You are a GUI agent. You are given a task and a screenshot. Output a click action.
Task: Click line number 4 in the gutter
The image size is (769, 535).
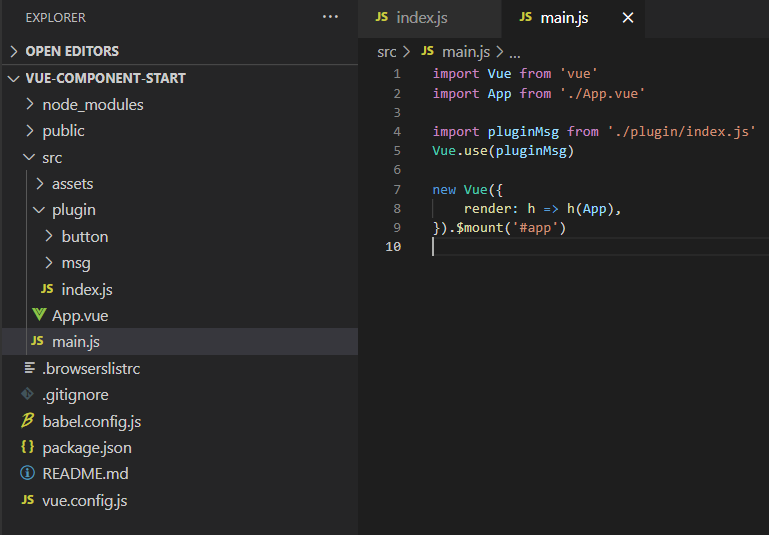[x=397, y=132]
